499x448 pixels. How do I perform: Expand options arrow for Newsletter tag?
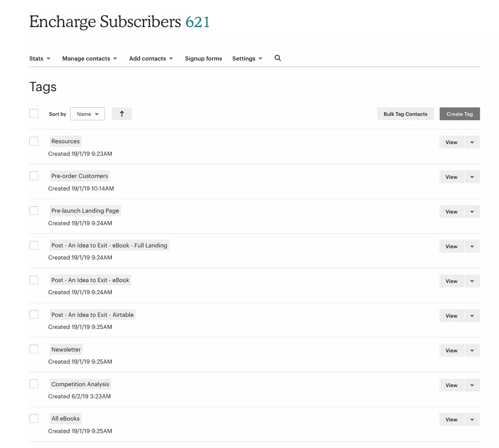pyautogui.click(x=472, y=351)
